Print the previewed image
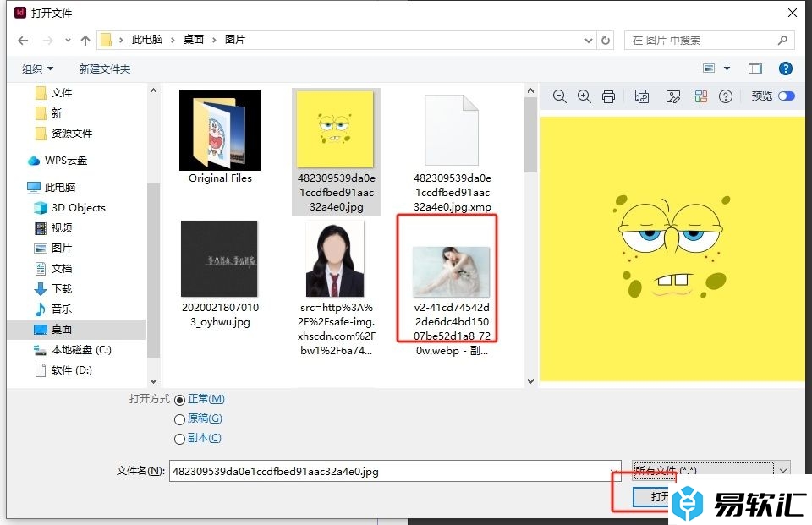 609,97
